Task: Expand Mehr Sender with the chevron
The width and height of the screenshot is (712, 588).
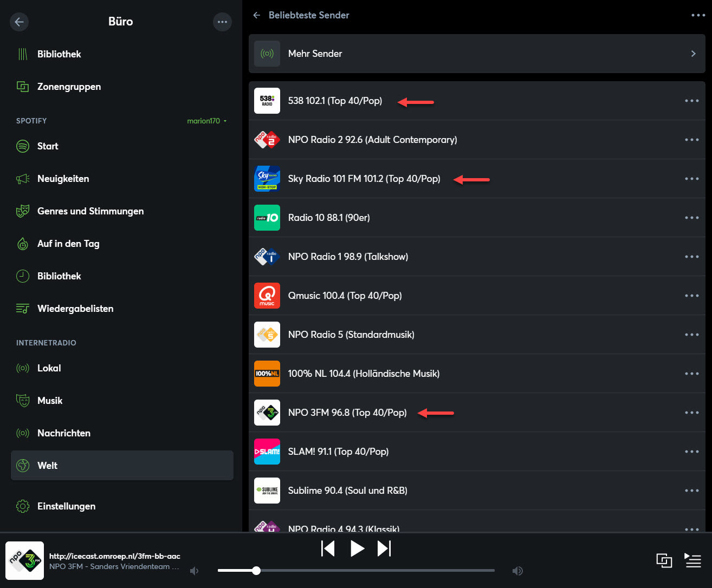Action: click(x=693, y=54)
